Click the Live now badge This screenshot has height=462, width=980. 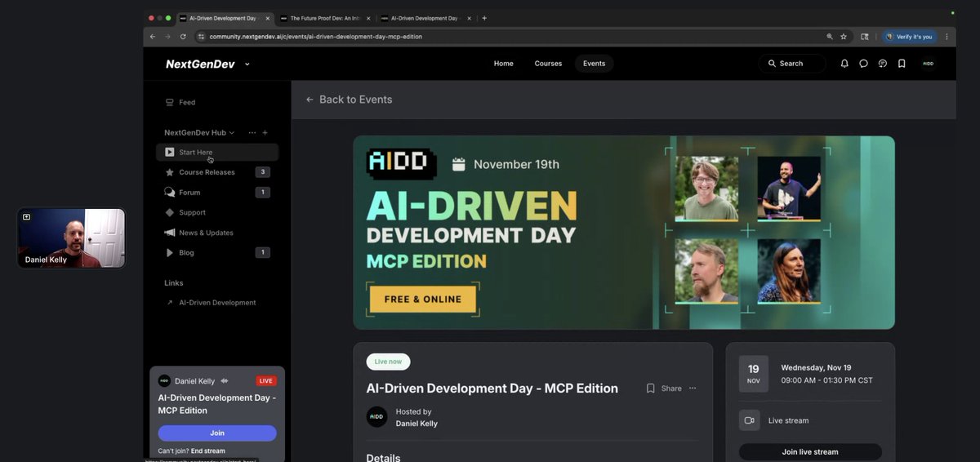[x=388, y=362]
